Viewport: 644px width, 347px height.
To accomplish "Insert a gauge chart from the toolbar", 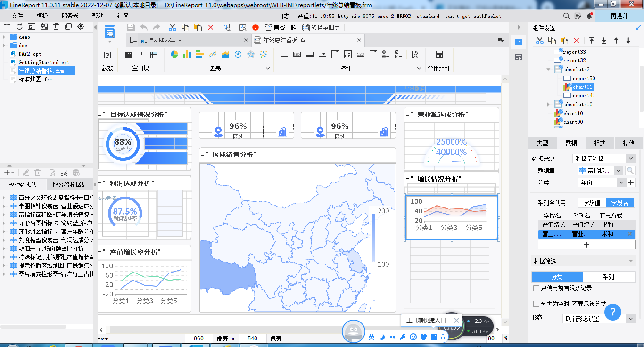I will pyautogui.click(x=238, y=55).
